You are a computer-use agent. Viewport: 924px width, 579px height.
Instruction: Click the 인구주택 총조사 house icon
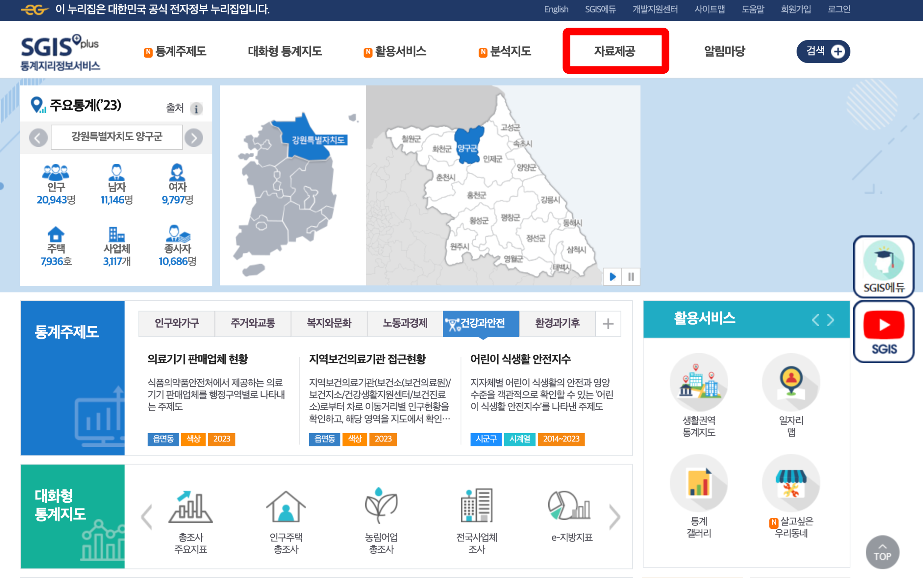point(286,506)
